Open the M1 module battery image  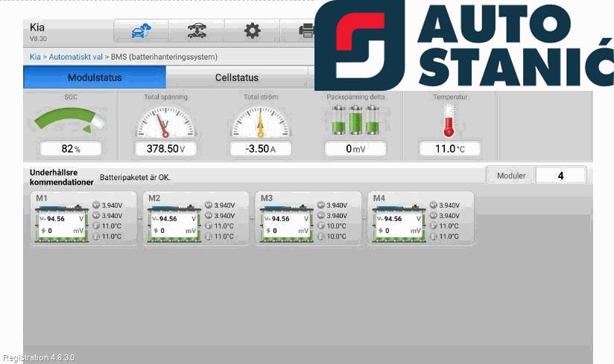[62, 223]
